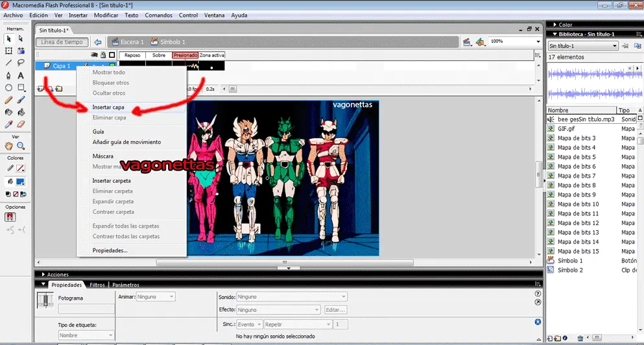Image resolution: width=644 pixels, height=345 pixels.
Task: Select the Ink Bottle tool
Action: (x=8, y=112)
